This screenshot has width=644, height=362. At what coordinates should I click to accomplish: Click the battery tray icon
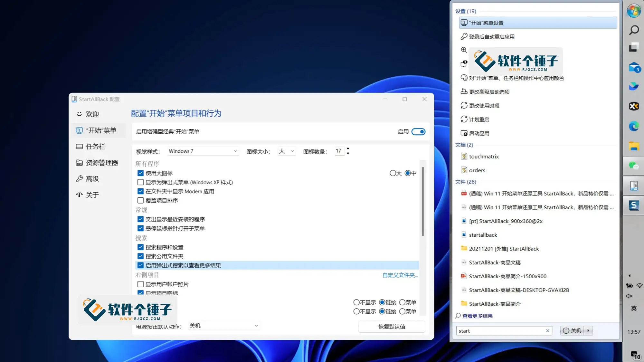click(x=629, y=286)
